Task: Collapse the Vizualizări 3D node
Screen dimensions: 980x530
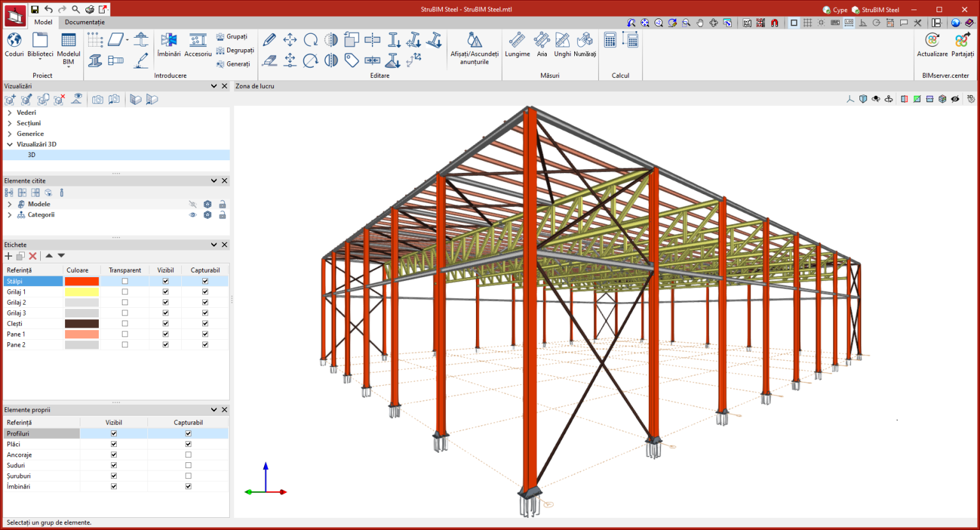Action: click(x=10, y=144)
